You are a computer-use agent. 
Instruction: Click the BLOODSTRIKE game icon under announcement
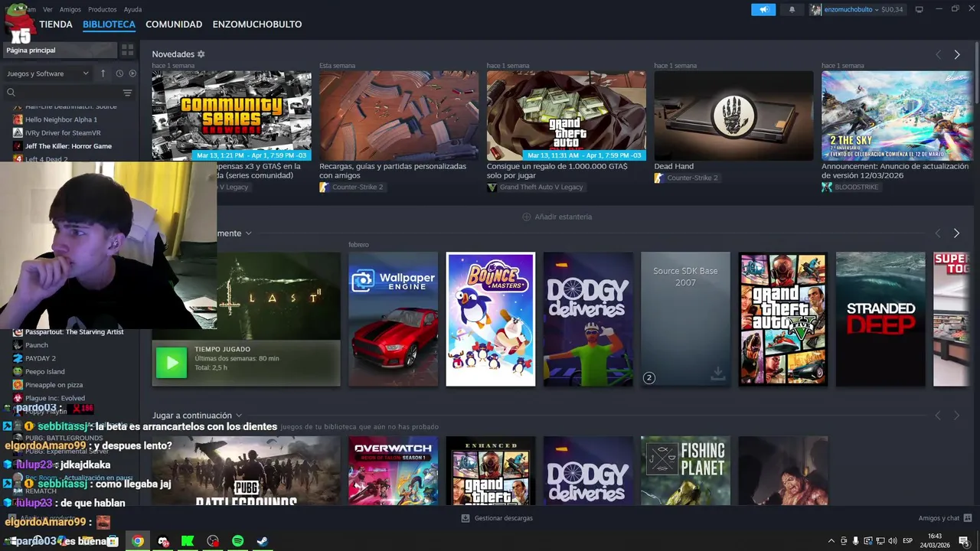(x=827, y=187)
